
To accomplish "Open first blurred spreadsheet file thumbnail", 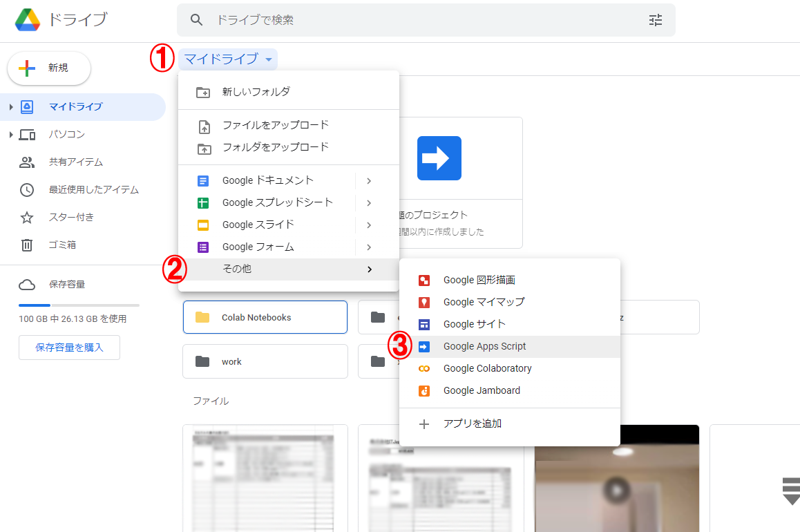I will pos(265,478).
